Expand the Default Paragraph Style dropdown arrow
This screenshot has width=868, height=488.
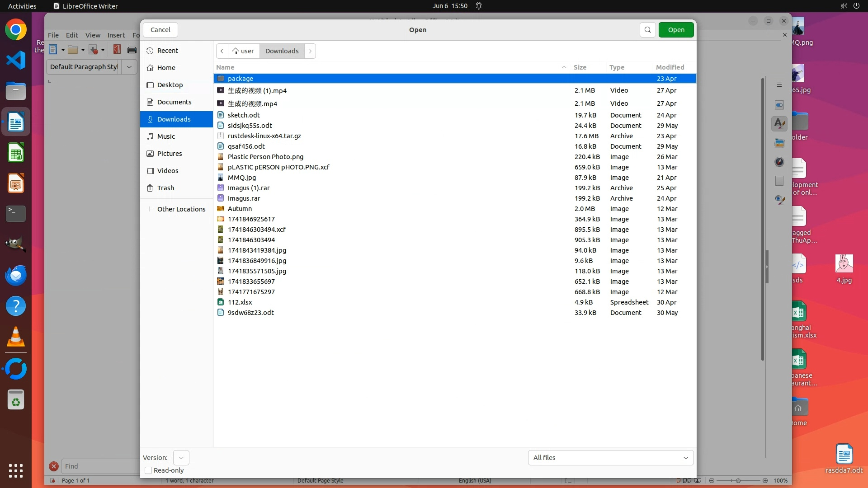click(129, 67)
